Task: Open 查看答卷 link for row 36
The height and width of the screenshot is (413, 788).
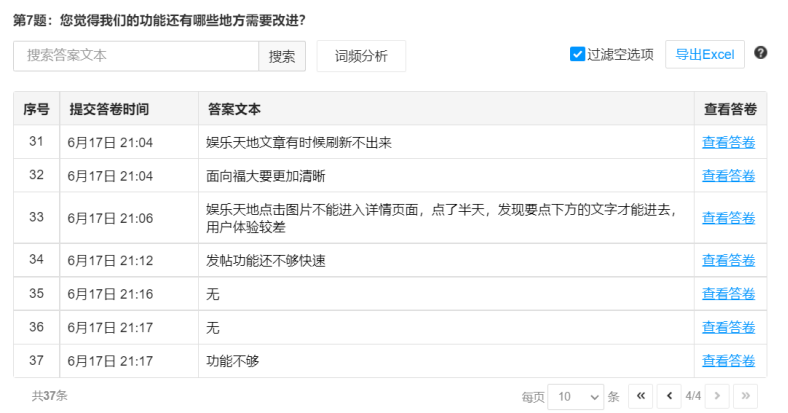Action: coord(728,327)
